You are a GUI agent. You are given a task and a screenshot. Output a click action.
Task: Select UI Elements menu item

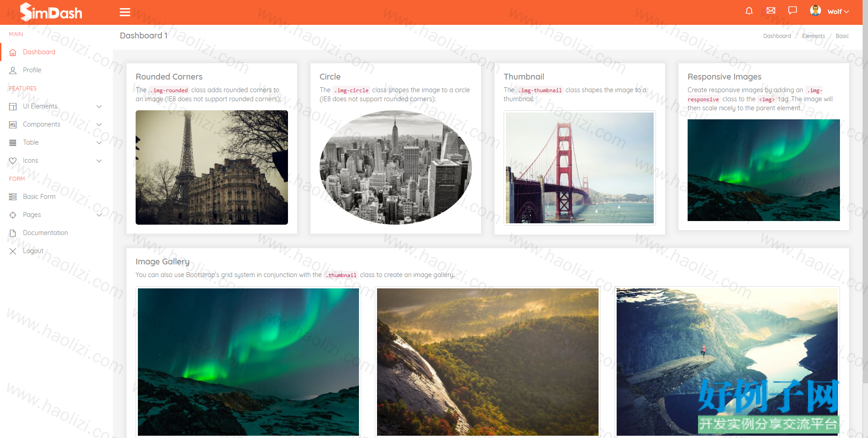click(x=40, y=106)
